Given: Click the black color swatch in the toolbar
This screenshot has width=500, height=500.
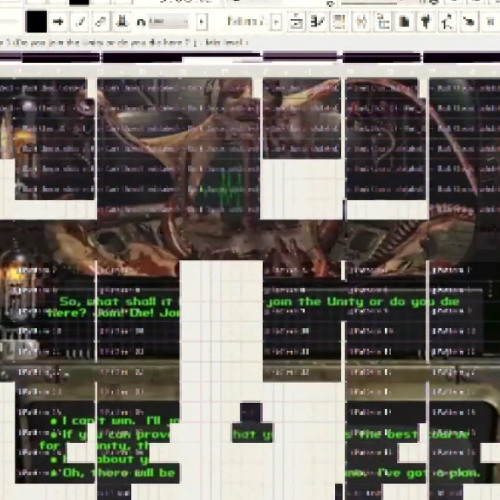Looking at the screenshot, I should tap(36, 22).
